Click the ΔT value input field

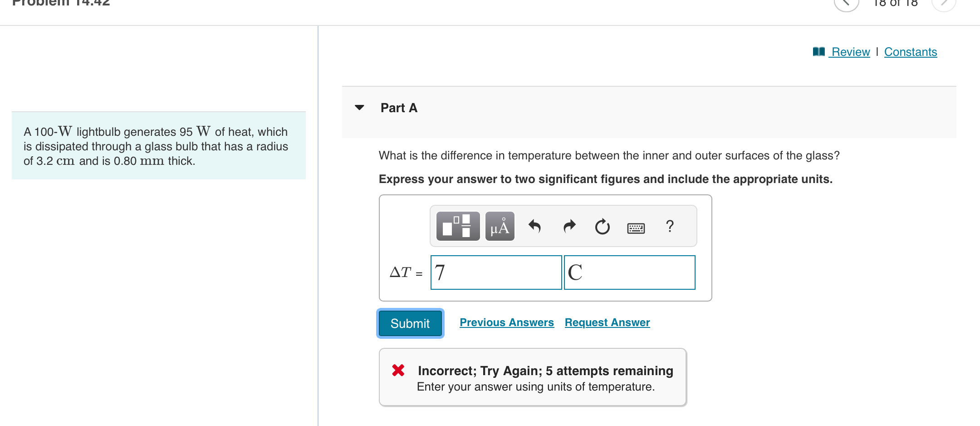496,272
